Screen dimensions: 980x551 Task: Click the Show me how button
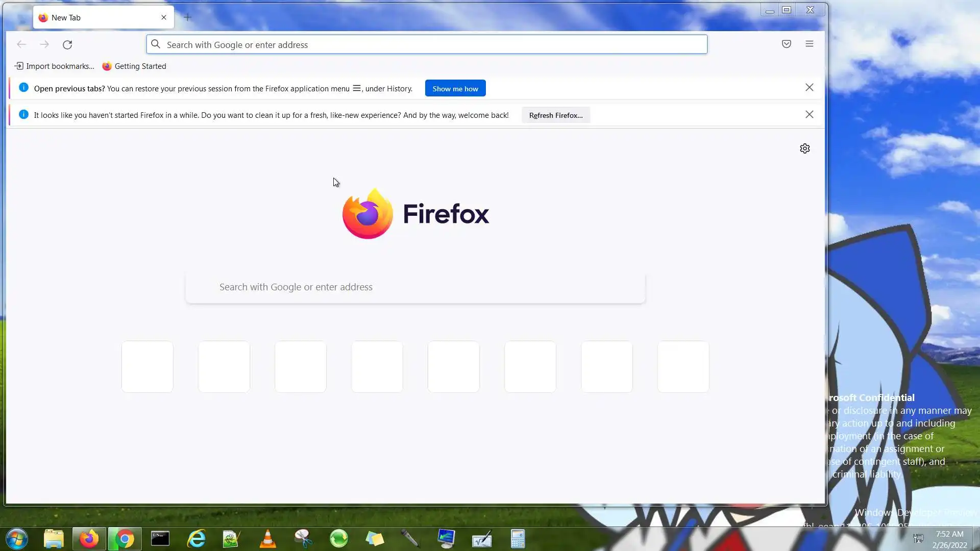coord(455,88)
